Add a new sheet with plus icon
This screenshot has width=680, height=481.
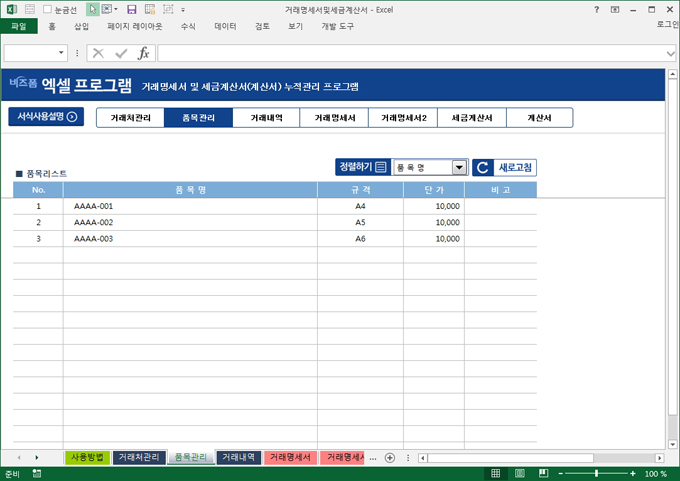click(390, 458)
